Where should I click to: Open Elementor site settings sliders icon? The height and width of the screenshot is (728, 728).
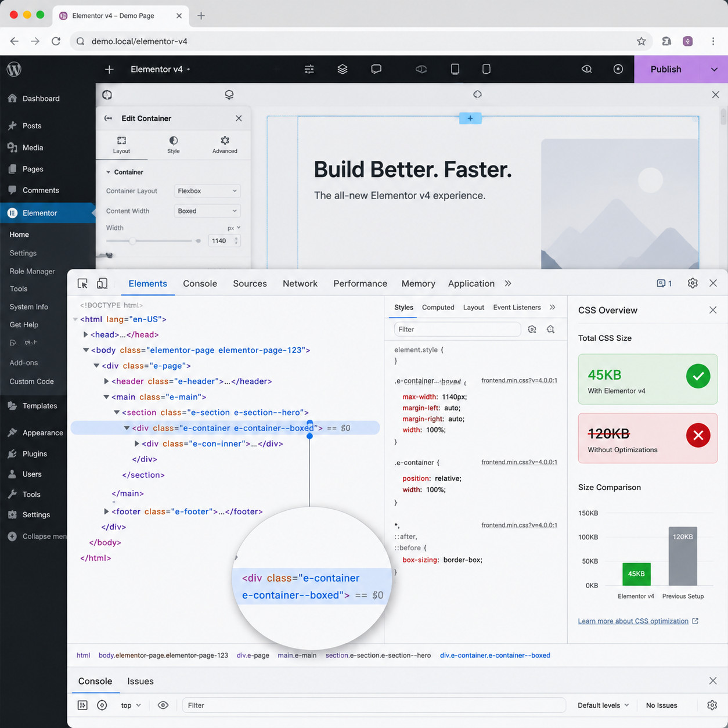point(309,69)
